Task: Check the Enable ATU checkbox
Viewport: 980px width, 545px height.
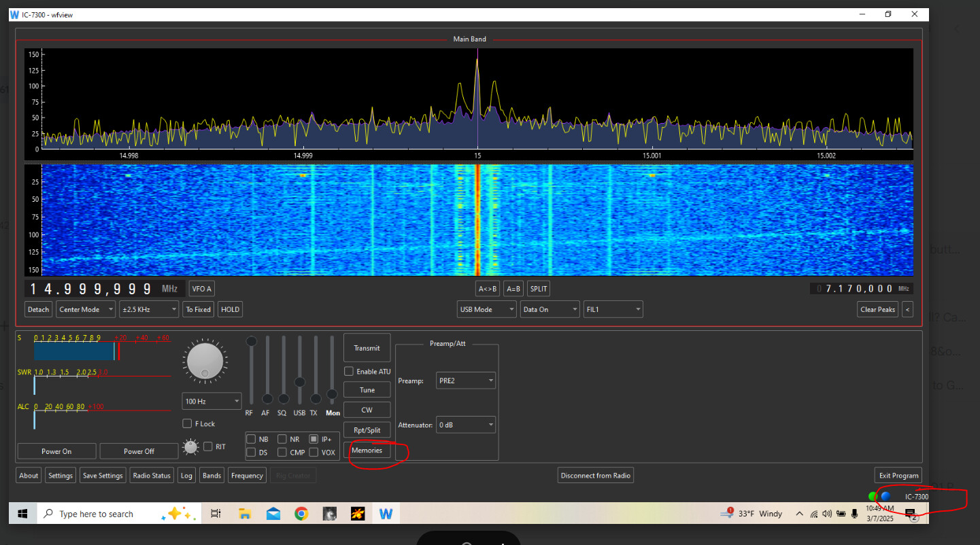Action: (349, 372)
